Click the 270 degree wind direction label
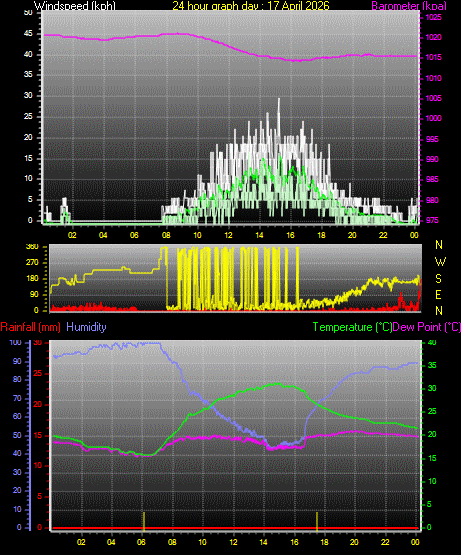The height and width of the screenshot is (555, 461). pos(32,263)
